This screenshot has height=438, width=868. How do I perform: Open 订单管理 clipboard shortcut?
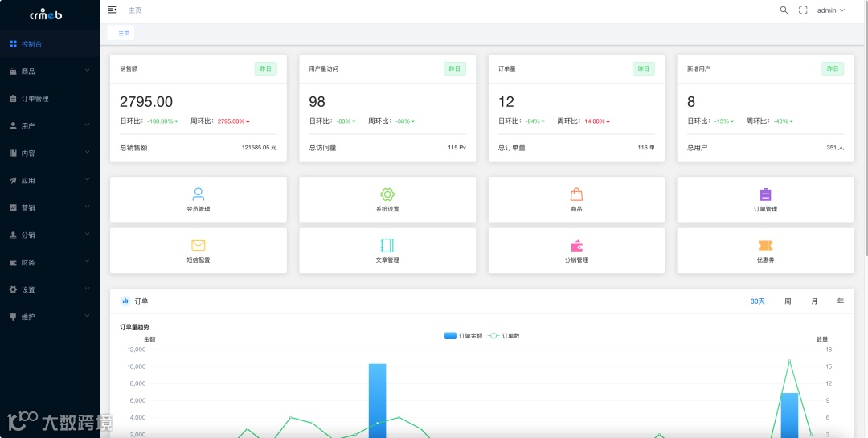[x=765, y=199]
